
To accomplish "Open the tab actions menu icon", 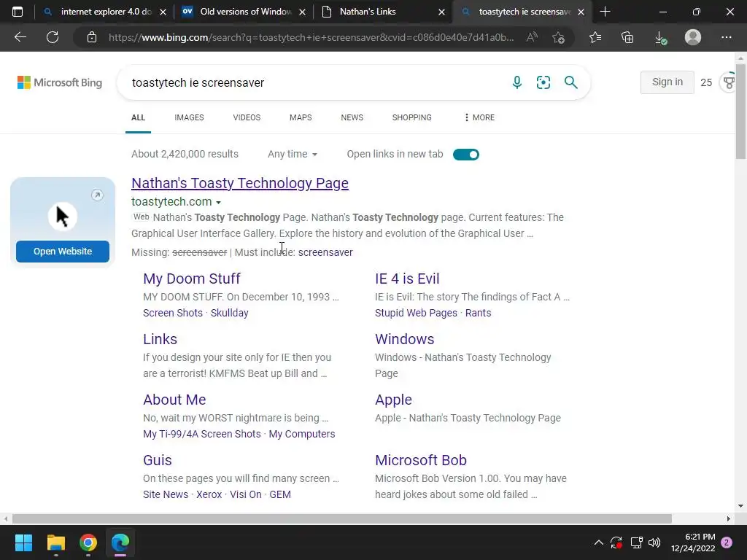I will click(x=18, y=12).
